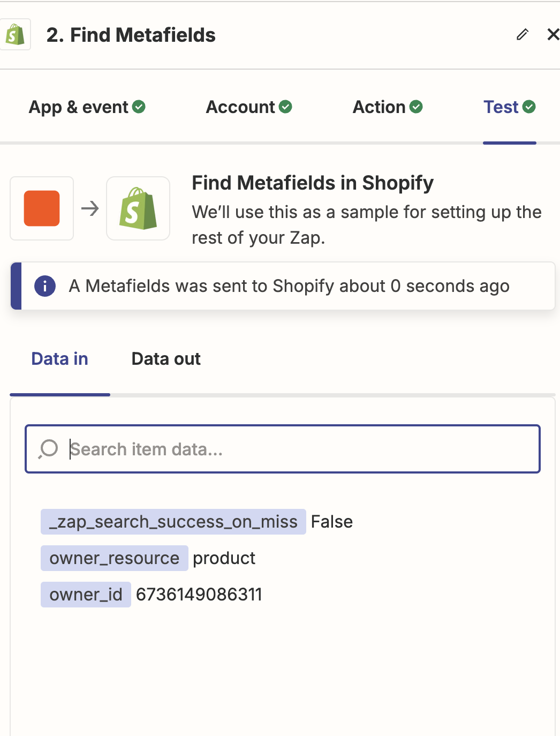Click the blue info icon in the notice
The width and height of the screenshot is (560, 736).
click(x=45, y=286)
